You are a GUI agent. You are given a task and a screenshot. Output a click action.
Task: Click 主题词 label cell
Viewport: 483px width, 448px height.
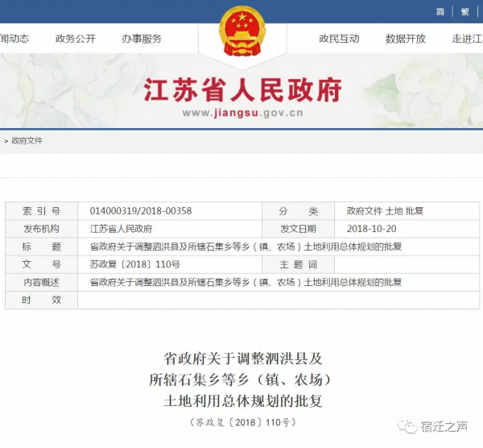[298, 264]
